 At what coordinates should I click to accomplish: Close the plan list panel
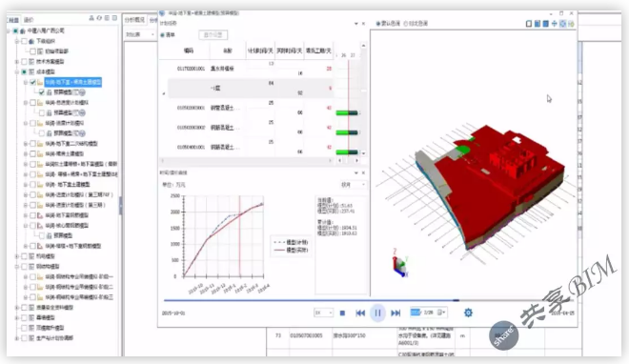pos(363,24)
